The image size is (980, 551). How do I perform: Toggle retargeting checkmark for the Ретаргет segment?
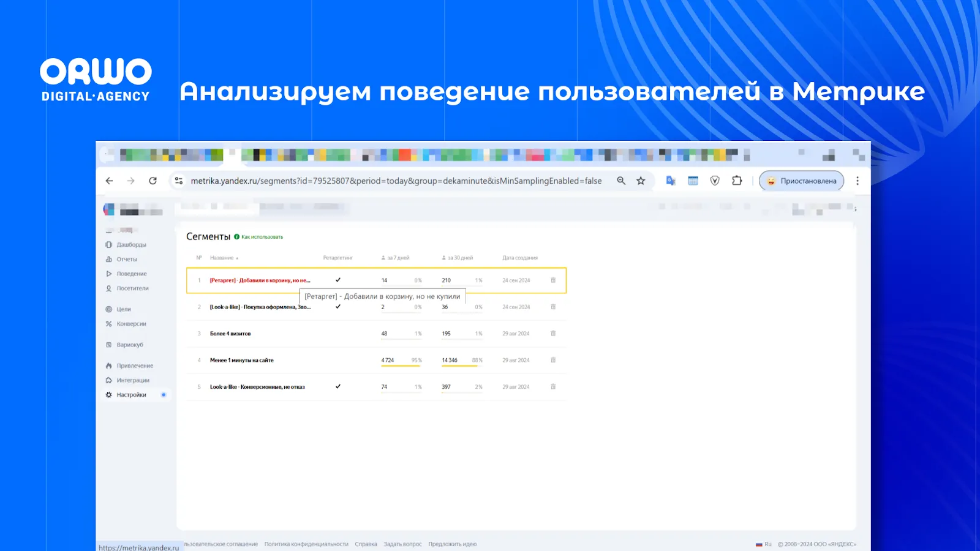pyautogui.click(x=338, y=280)
